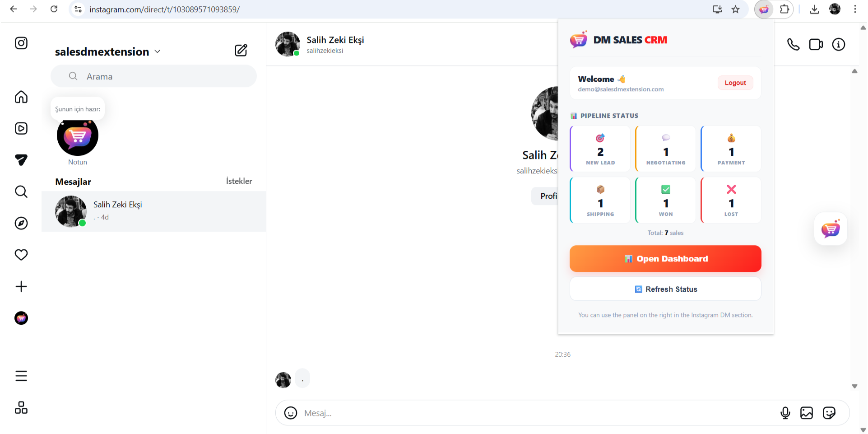Start a voice call with Salih
868x434 pixels.
tap(793, 44)
